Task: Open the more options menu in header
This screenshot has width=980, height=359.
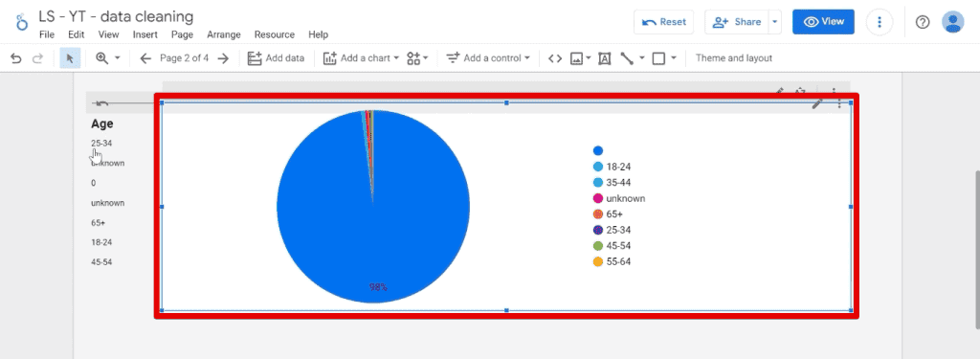Action: click(880, 22)
